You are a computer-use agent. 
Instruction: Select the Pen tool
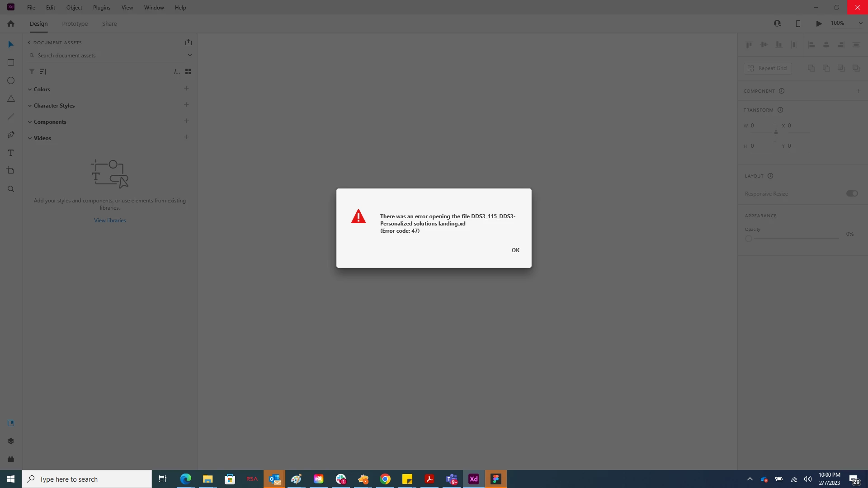point(11,135)
